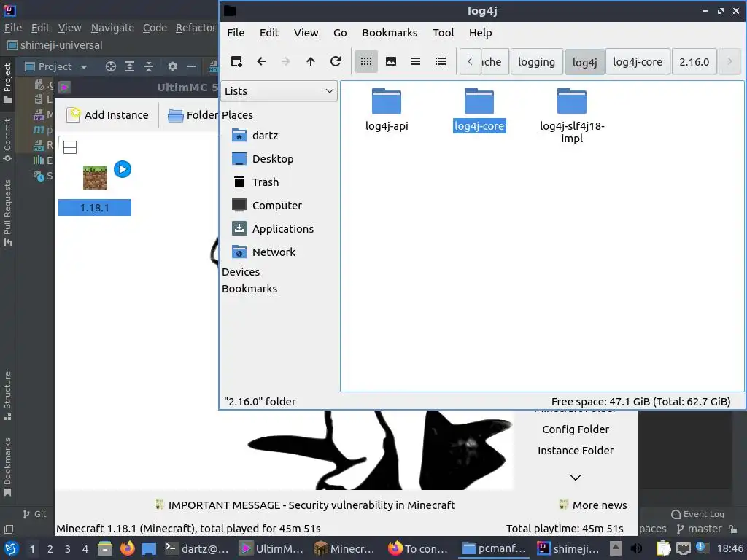The width and height of the screenshot is (747, 560).
Task: Open the IMPORTANT MESSAGE security news link
Action: point(306,505)
